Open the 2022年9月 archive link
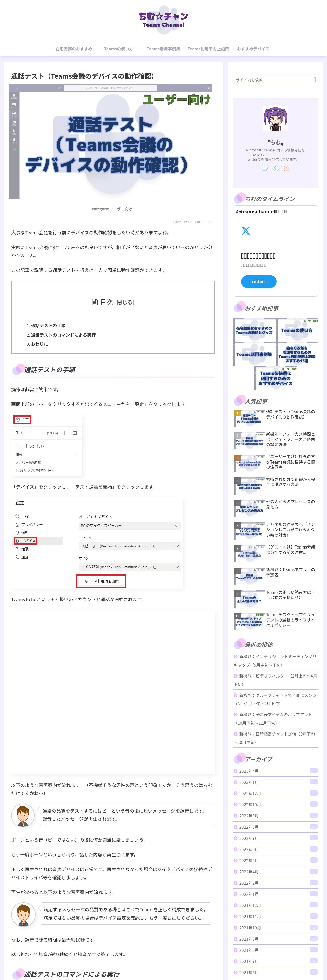This screenshot has width=327, height=980. (x=276, y=816)
